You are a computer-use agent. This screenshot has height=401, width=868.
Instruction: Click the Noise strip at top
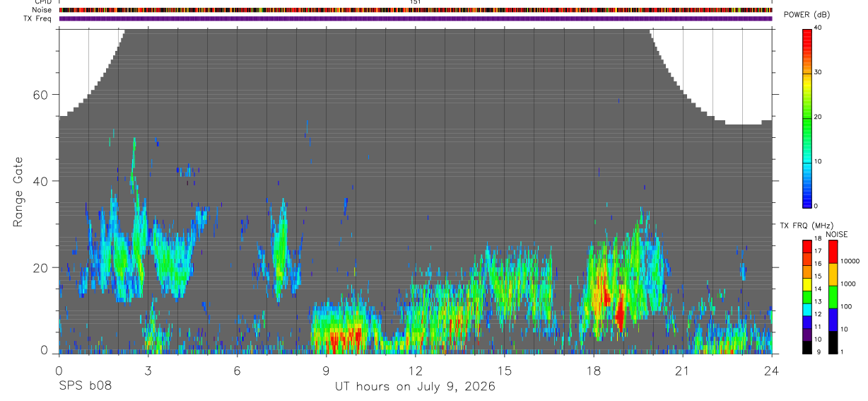point(416,10)
